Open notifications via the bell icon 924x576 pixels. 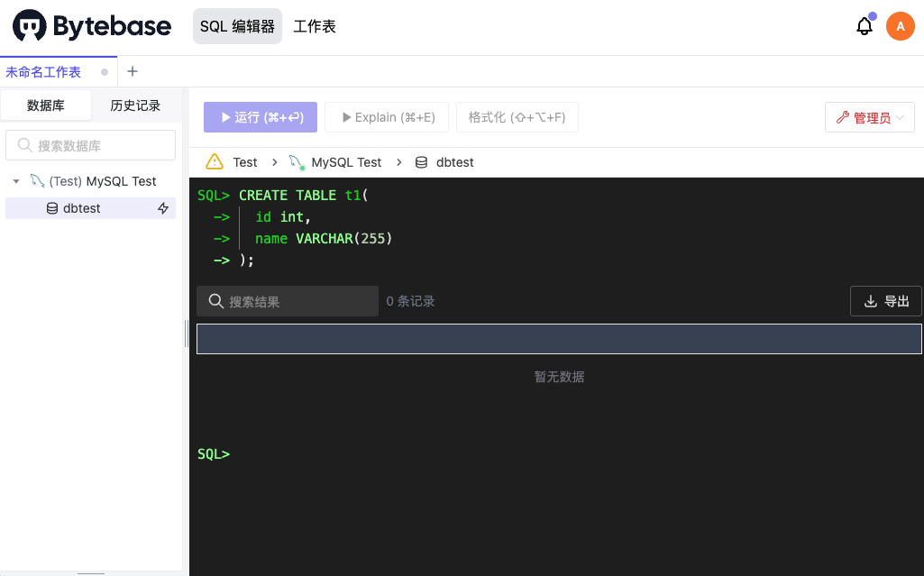click(864, 26)
